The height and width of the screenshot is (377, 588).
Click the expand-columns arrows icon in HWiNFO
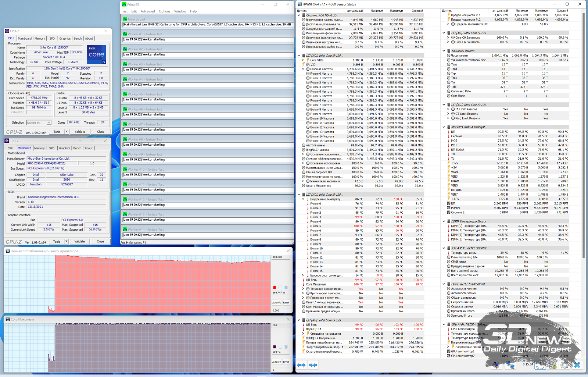click(x=301, y=365)
